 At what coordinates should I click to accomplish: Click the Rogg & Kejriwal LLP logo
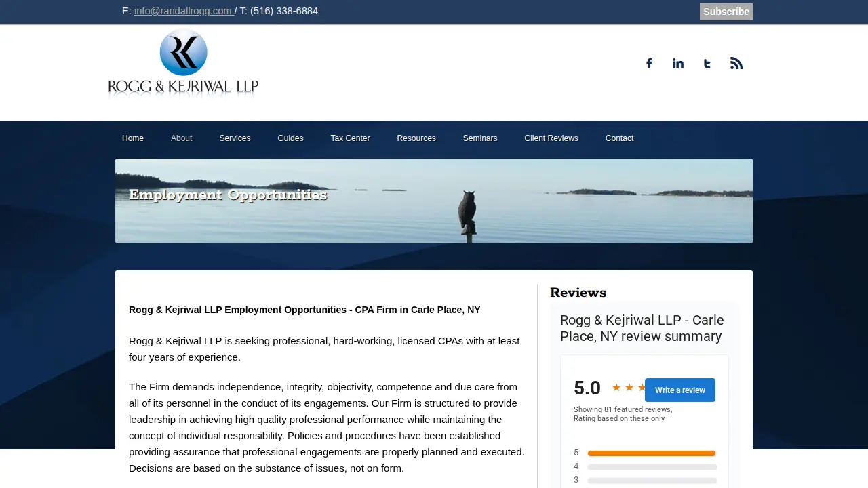(183, 63)
